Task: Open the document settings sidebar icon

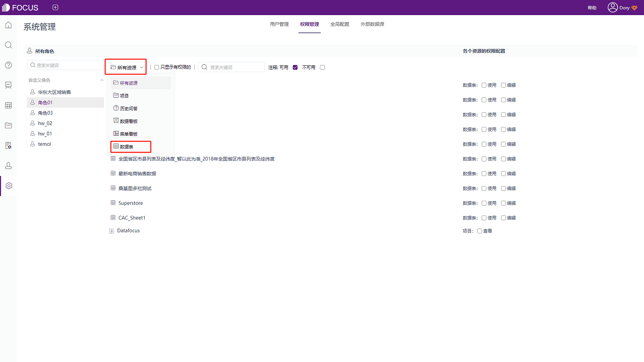Action: click(x=8, y=145)
